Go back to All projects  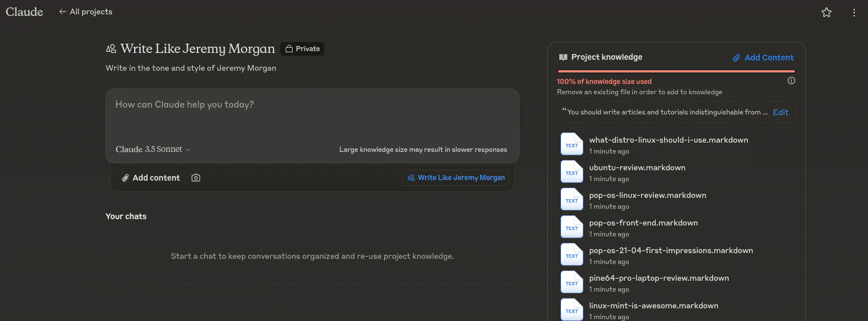pyautogui.click(x=85, y=12)
